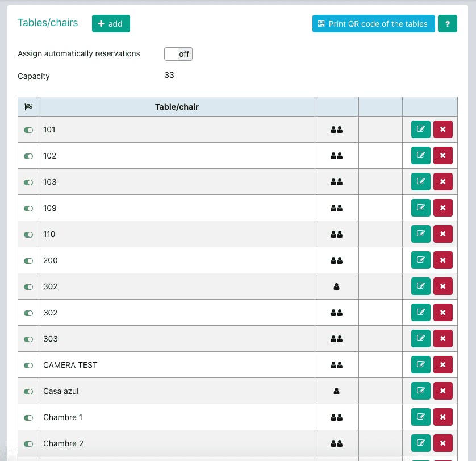Click Assign automatically reservations label
The height and width of the screenshot is (461, 476).
pos(79,53)
